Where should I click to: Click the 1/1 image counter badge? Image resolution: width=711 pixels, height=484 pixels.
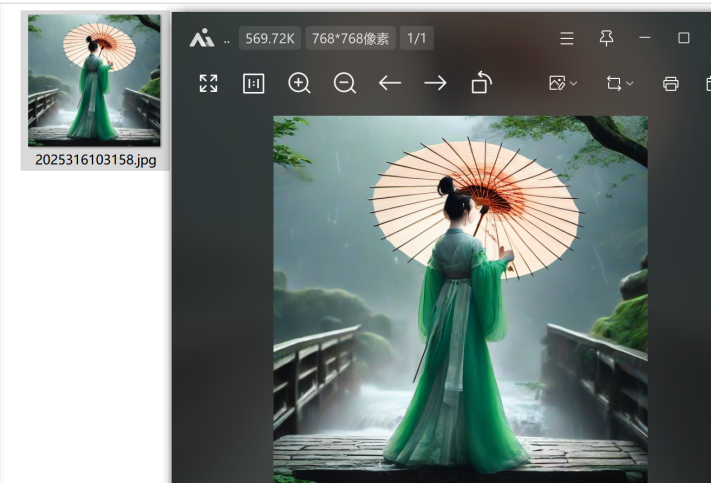[x=417, y=38]
